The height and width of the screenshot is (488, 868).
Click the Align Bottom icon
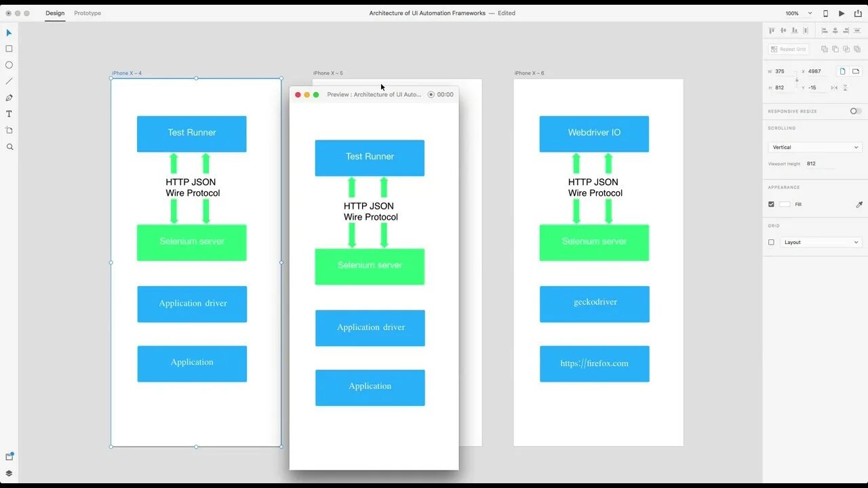pos(794,30)
